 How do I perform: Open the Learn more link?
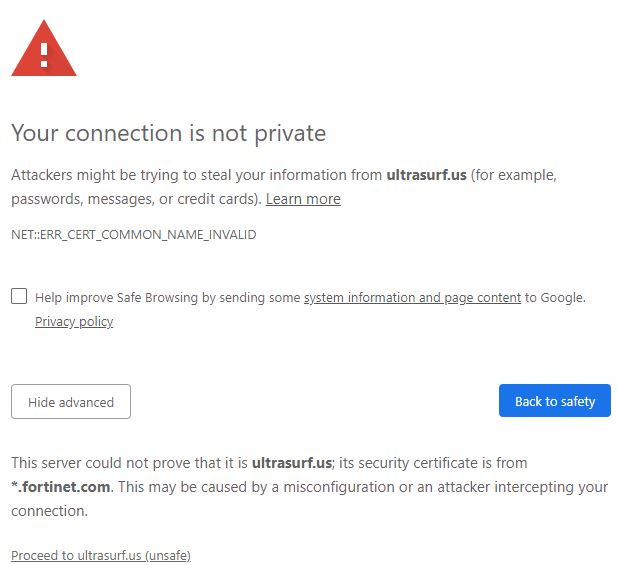pyautogui.click(x=303, y=199)
